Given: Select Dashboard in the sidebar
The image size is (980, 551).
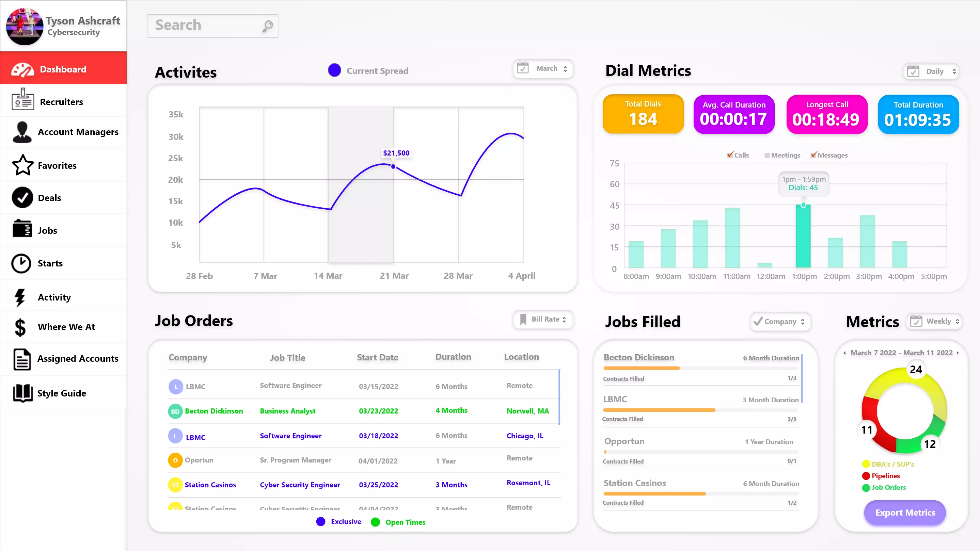Looking at the screenshot, I should click(63, 69).
